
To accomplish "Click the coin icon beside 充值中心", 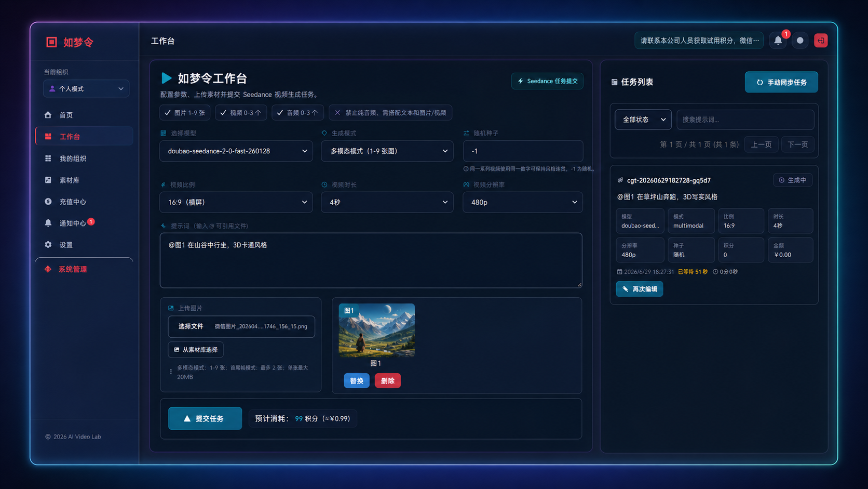I will click(48, 202).
